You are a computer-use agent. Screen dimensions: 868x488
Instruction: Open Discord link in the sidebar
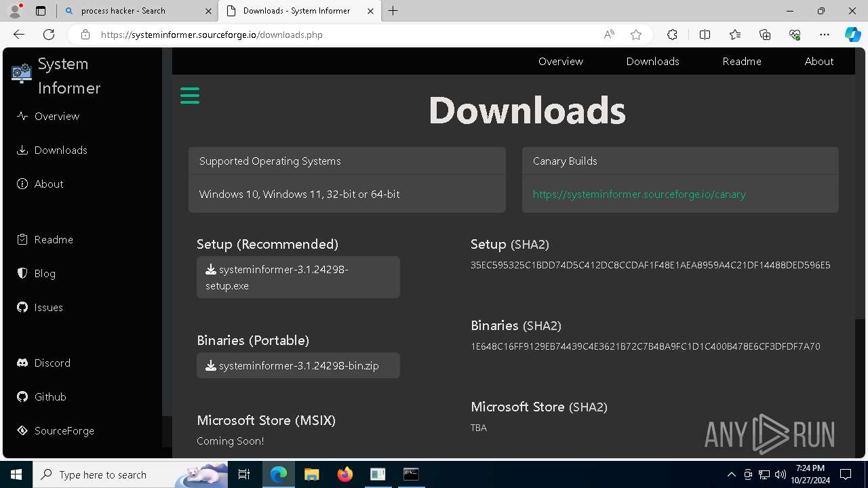point(52,363)
